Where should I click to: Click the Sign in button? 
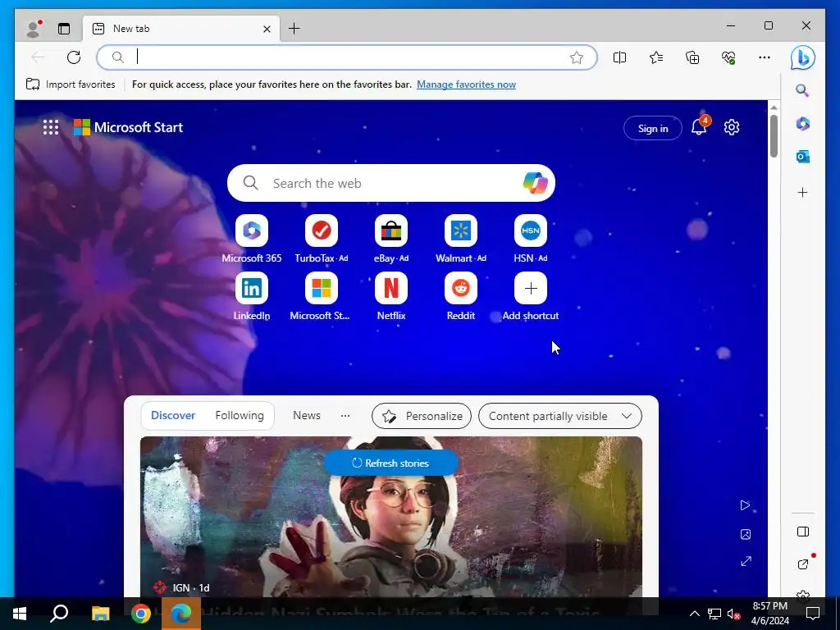653,128
